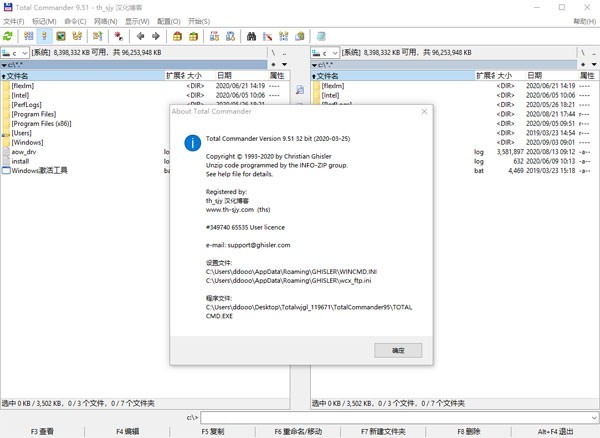Open the 命令(C) menu
Viewport: 600px width, 438px height.
pyautogui.click(x=75, y=21)
